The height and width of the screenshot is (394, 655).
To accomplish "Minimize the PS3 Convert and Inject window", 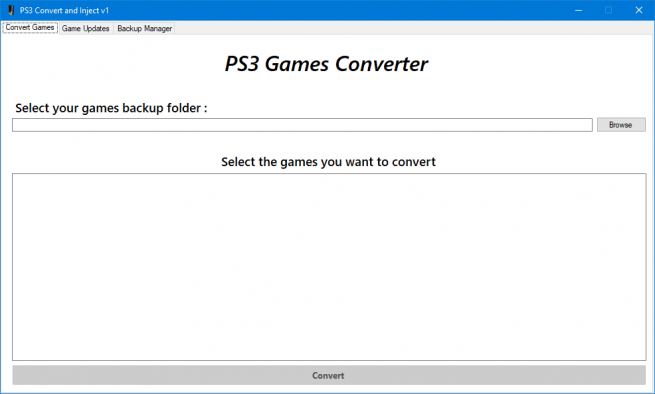I will [x=578, y=10].
